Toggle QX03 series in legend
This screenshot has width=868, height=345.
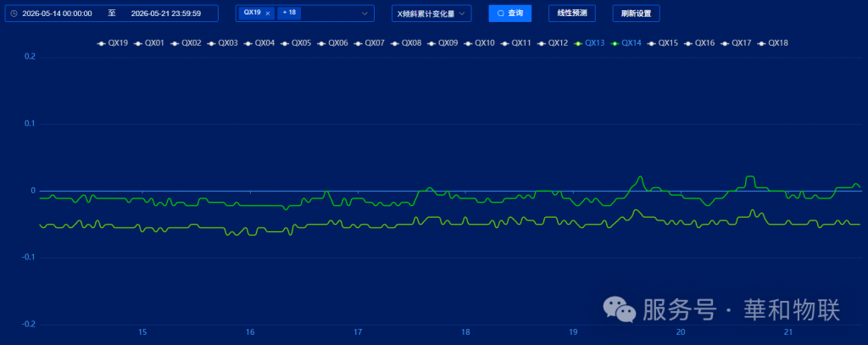point(222,42)
